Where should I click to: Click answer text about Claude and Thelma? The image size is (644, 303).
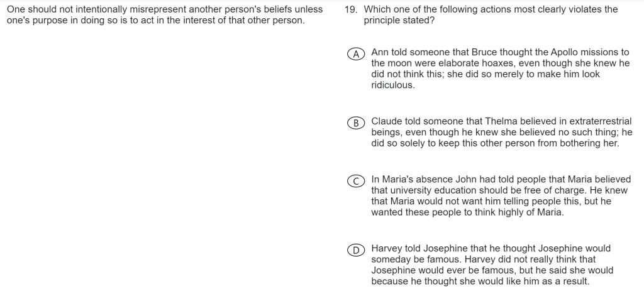(x=501, y=132)
